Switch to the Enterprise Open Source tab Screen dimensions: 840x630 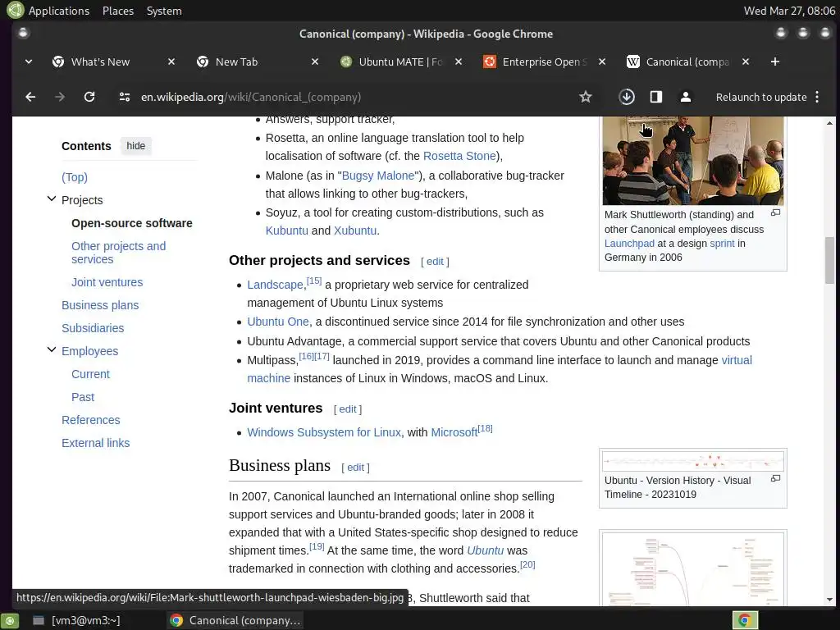click(x=545, y=62)
